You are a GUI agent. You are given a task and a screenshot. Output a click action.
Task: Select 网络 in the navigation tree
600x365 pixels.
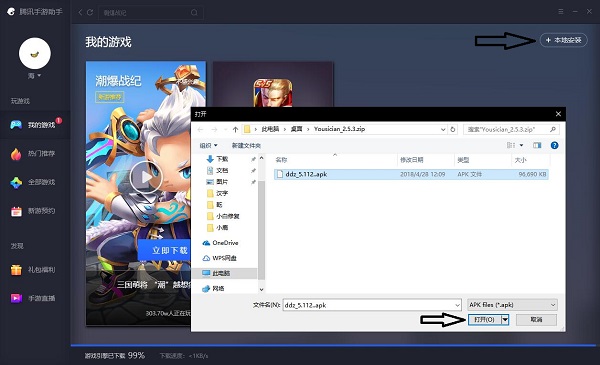click(x=218, y=288)
